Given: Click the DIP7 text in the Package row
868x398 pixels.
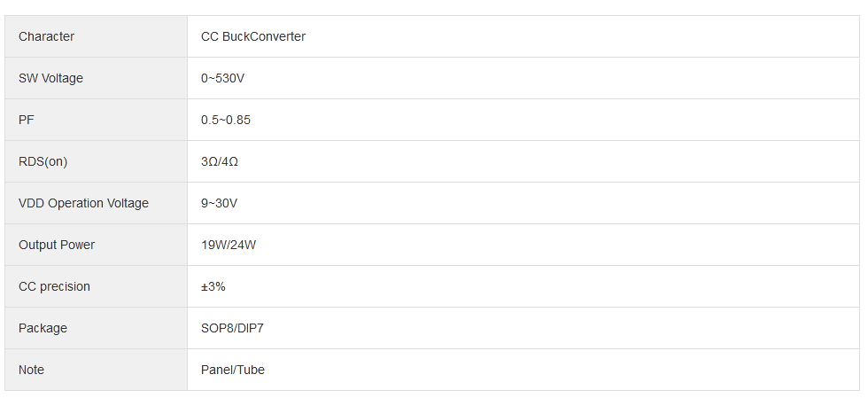Looking at the screenshot, I should [x=251, y=328].
